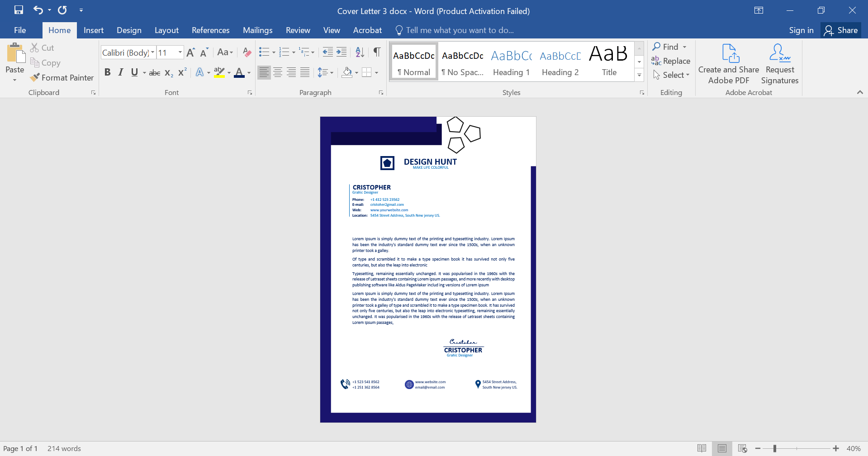Click the 214 words counter
Screen dimensions: 868x456
[64, 448]
